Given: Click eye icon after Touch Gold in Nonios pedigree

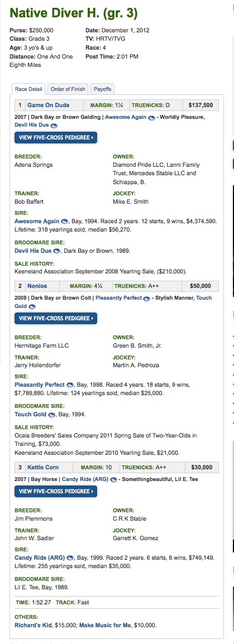Looking at the screenshot, I should (x=32, y=306).
